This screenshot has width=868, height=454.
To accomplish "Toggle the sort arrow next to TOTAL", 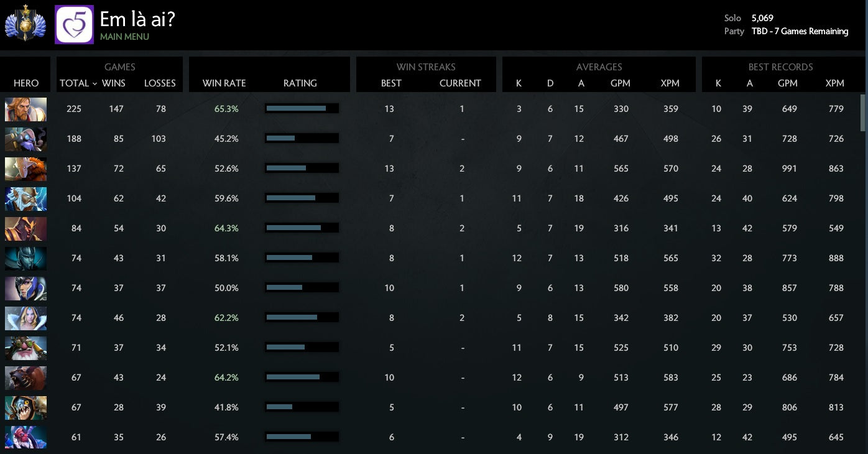I will point(95,83).
